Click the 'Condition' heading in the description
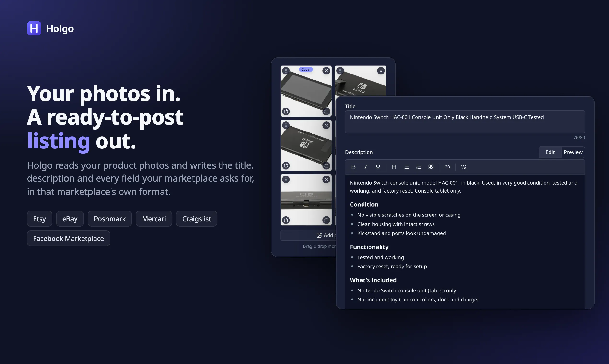Screen dimensions: 609x364 pyautogui.click(x=364, y=205)
